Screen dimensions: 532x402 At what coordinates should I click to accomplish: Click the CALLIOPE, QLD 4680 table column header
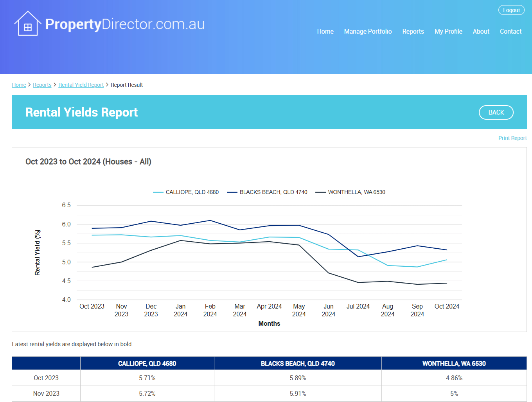(x=147, y=363)
